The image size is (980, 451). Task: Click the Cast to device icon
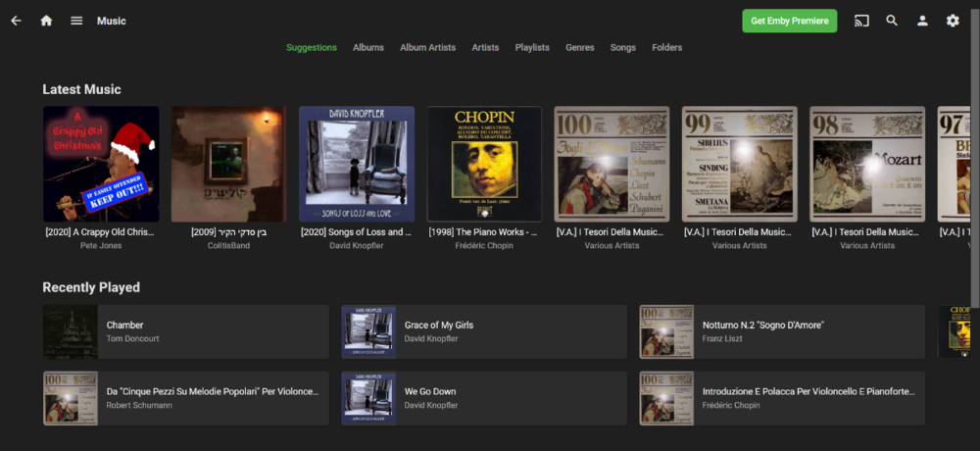click(861, 21)
